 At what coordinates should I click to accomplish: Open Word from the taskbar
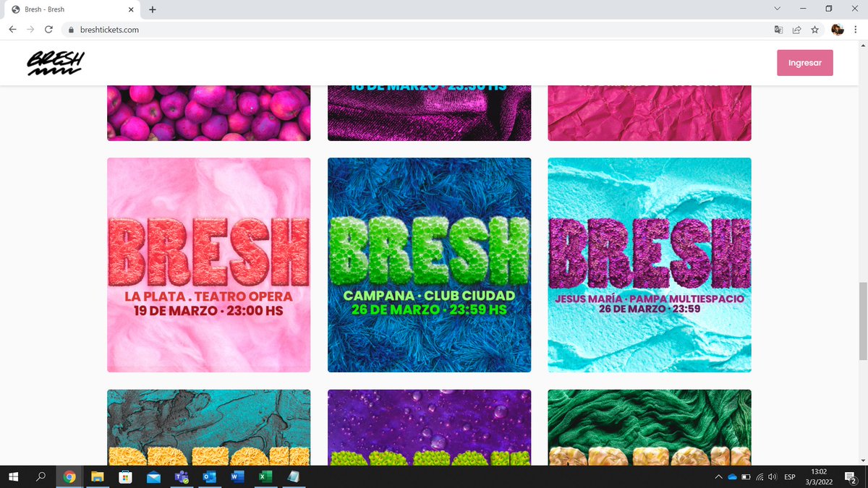[x=237, y=476]
